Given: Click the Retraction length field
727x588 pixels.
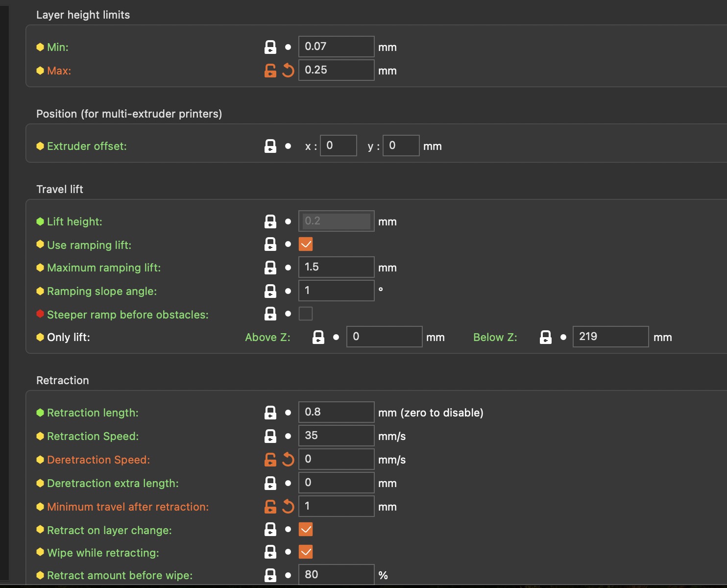Looking at the screenshot, I should (337, 412).
